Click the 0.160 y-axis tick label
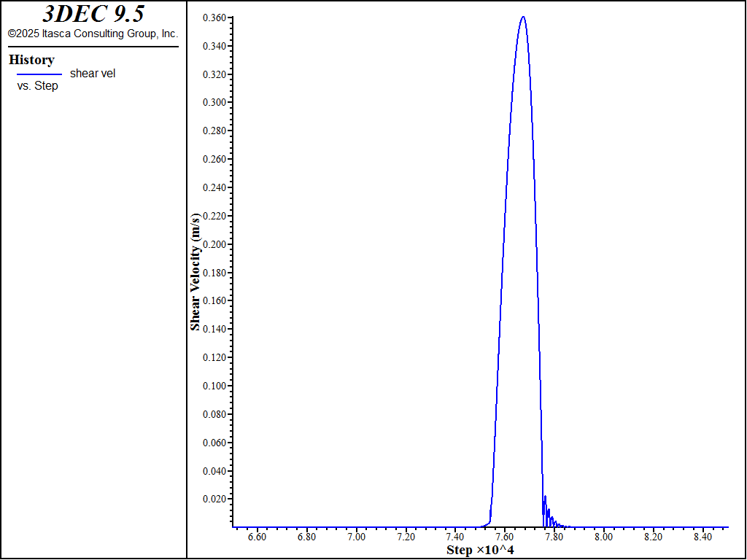 (215, 301)
